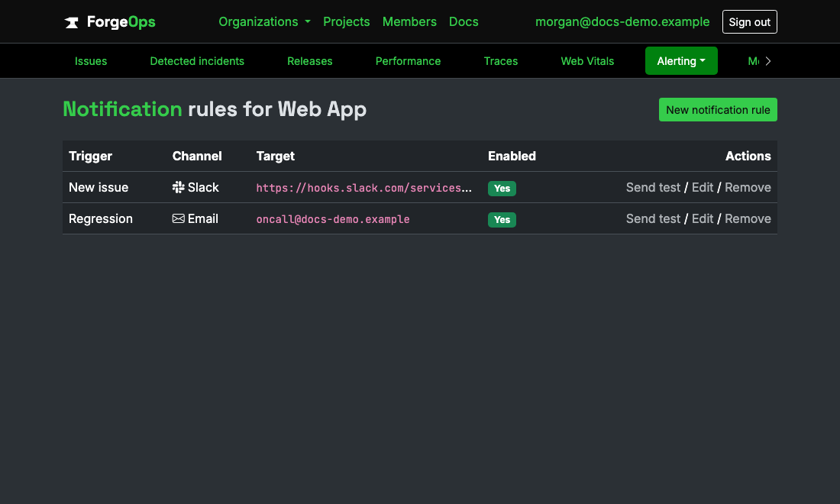840x504 pixels.
Task: Open the Organizations dropdown menu
Action: tap(265, 21)
